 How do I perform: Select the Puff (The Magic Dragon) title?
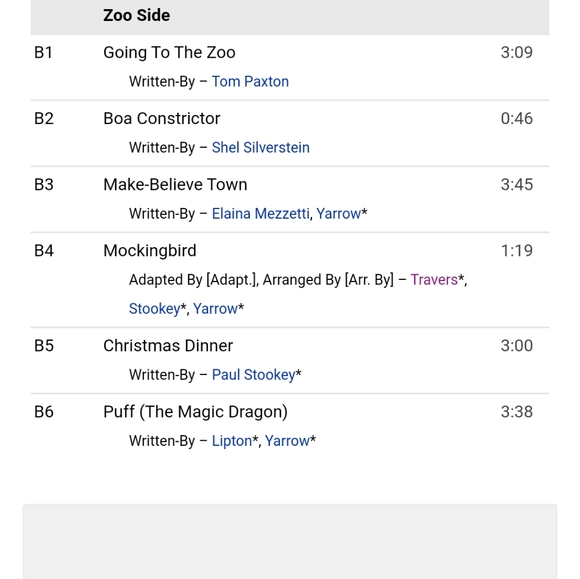point(195,412)
